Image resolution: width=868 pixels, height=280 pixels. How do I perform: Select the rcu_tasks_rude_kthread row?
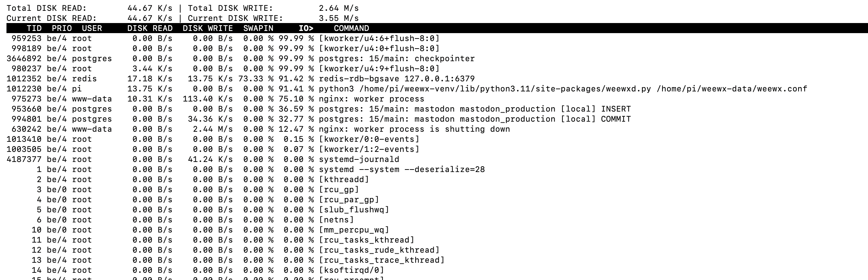(x=437, y=250)
